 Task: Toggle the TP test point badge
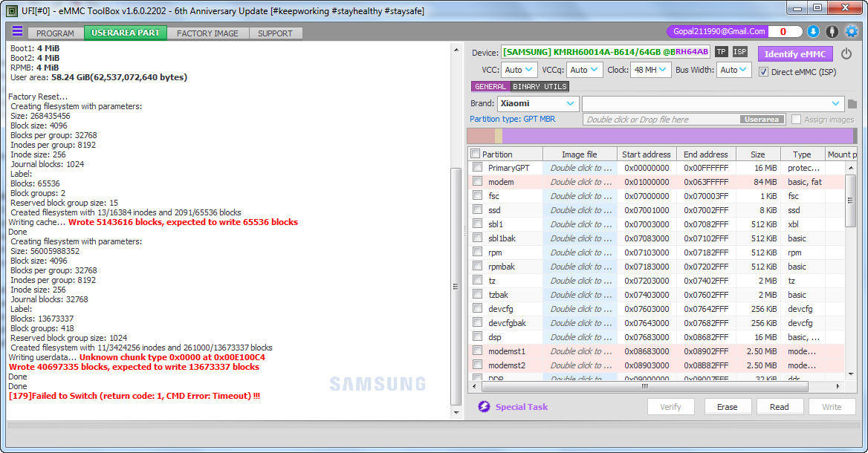point(722,52)
